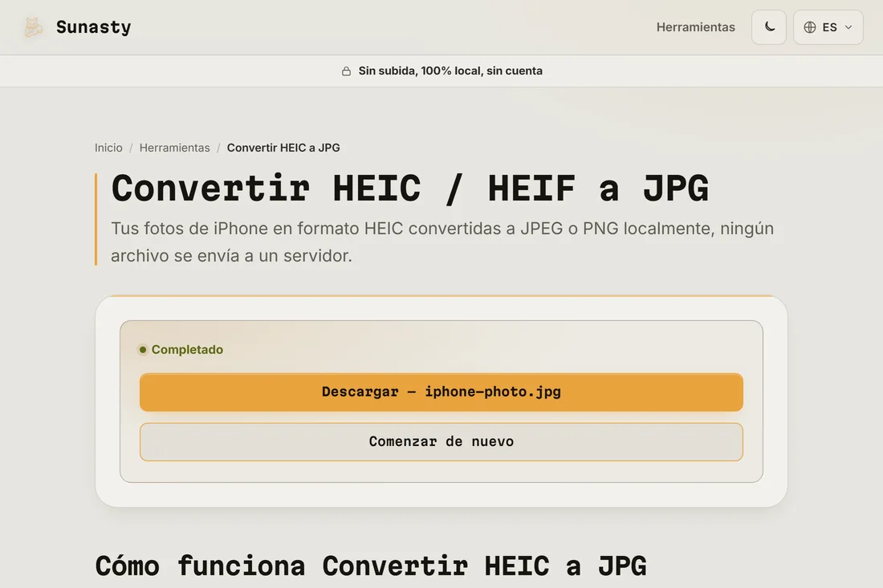Click the lock icon in the privacy banner
The height and width of the screenshot is (588, 883).
pyautogui.click(x=346, y=71)
